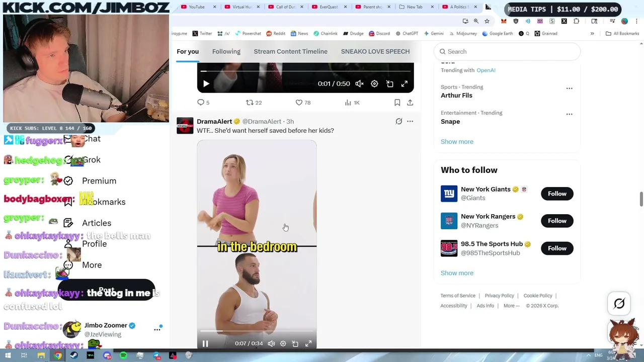Open the Snape trending topic
644x362 pixels.
450,122
